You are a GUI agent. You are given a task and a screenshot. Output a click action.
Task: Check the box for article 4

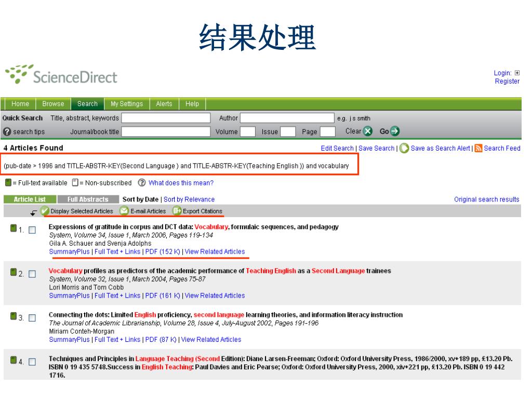click(32, 362)
